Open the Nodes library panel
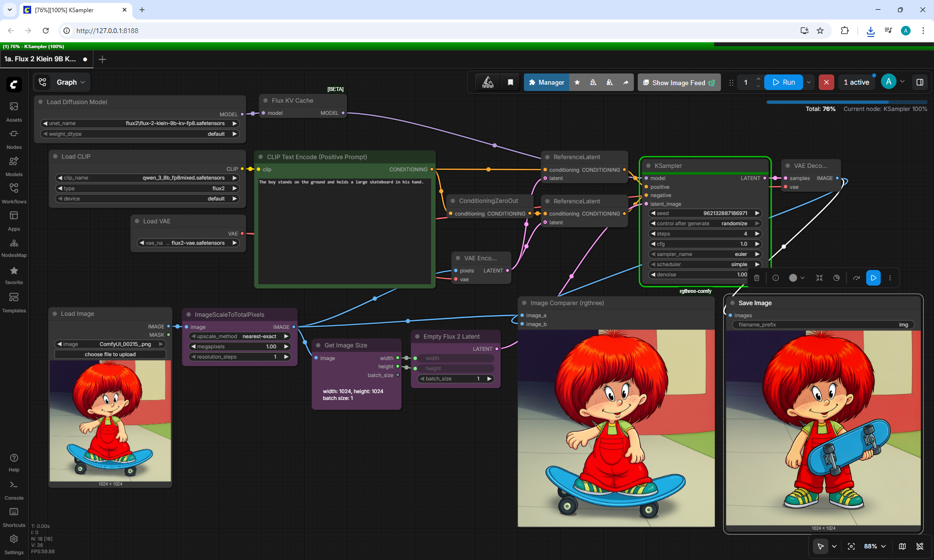Screen dimensions: 934x560 coord(14,139)
